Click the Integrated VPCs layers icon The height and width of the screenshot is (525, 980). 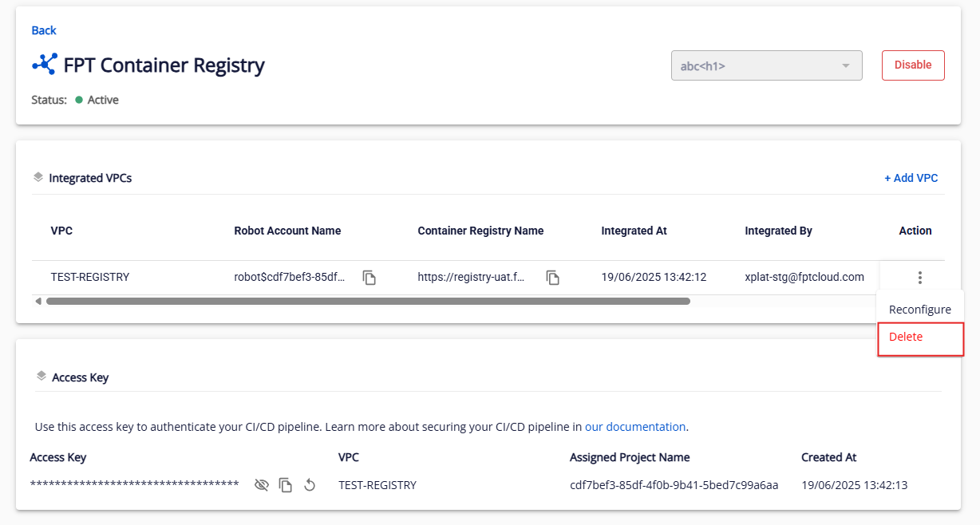click(38, 177)
